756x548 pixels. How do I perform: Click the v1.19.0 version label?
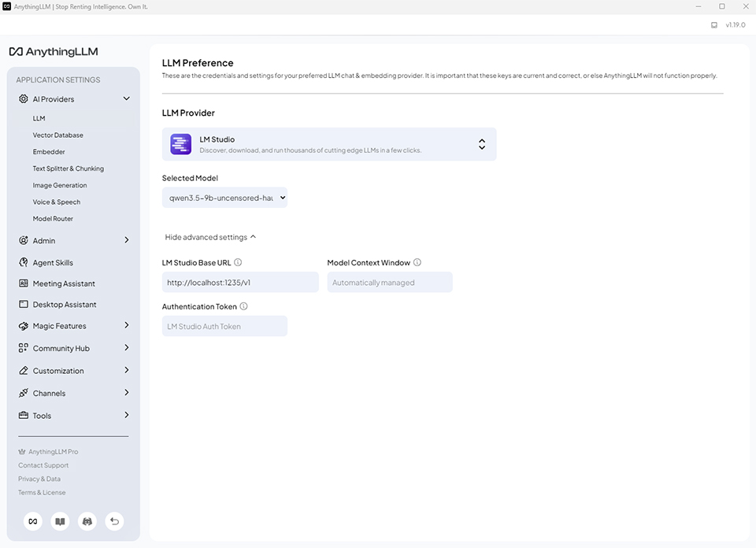pos(736,25)
